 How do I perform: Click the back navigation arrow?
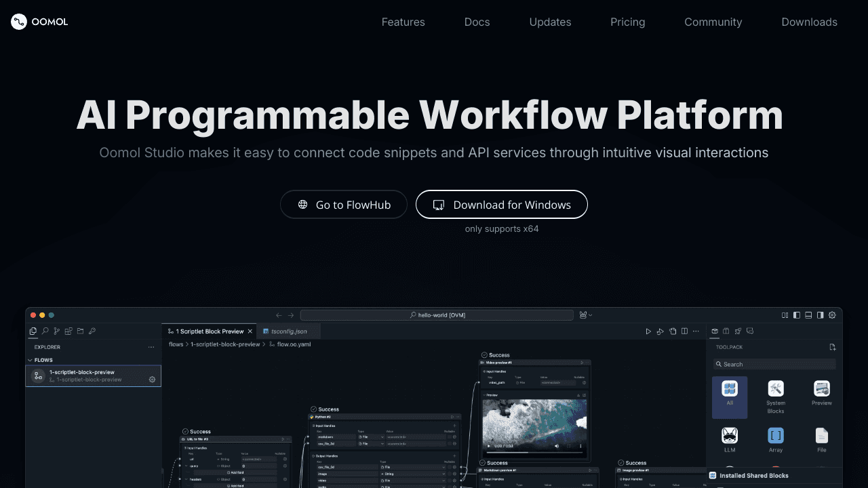(x=279, y=315)
